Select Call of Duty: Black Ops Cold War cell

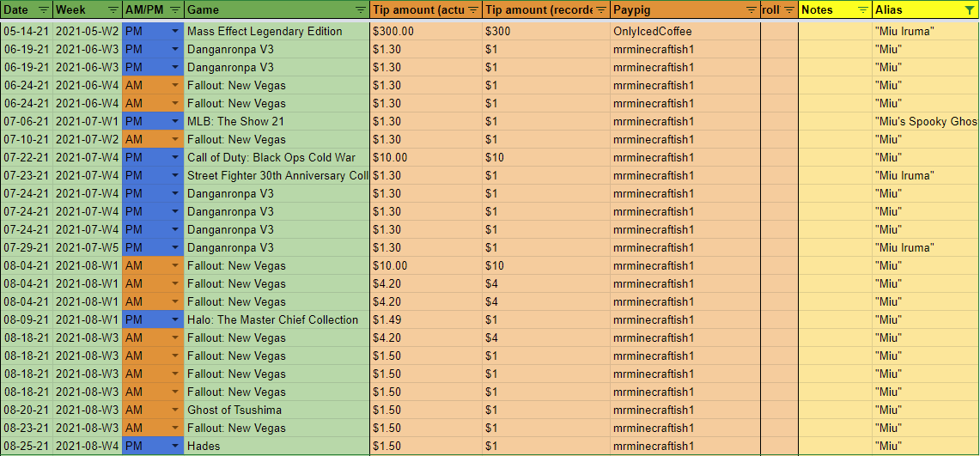(x=277, y=157)
